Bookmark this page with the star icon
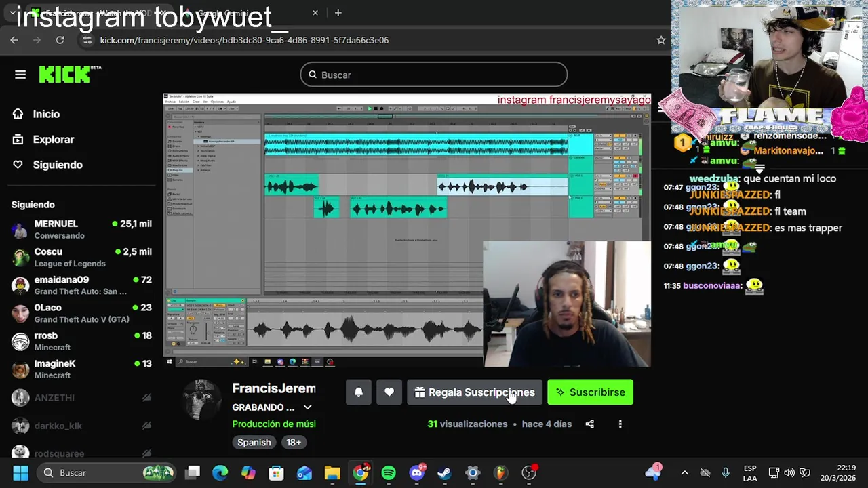Screen dimensions: 868x488 click(x=661, y=40)
